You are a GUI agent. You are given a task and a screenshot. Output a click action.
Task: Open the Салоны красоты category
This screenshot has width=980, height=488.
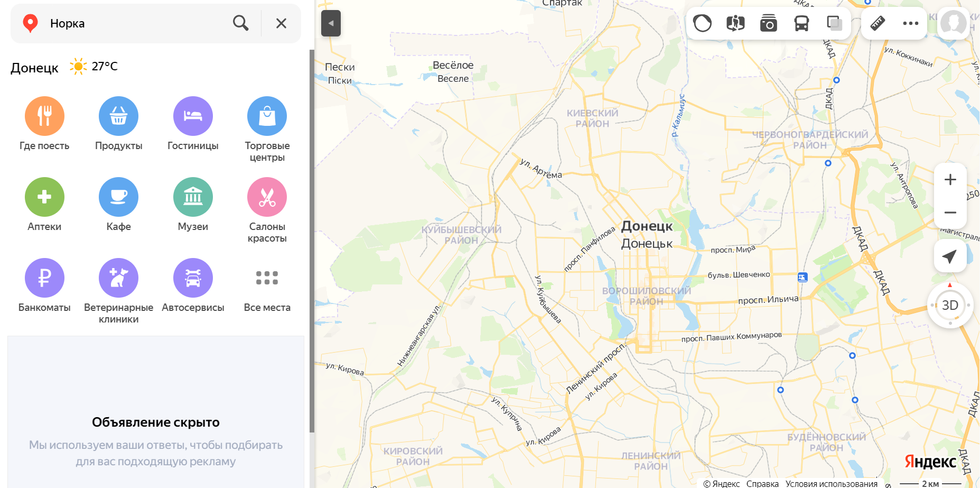pos(267,210)
